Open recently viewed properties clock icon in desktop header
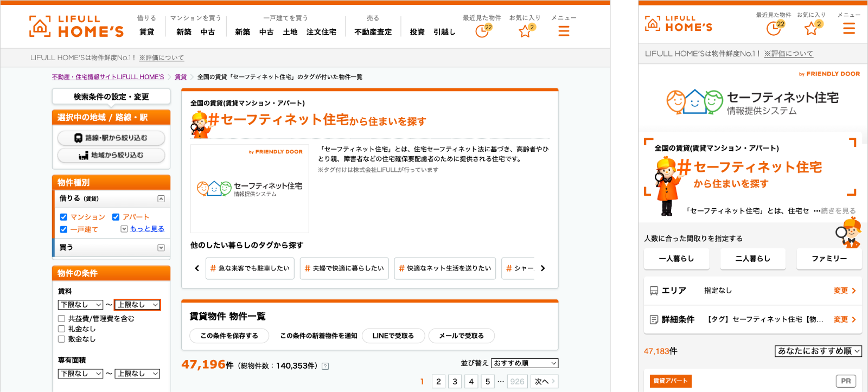 coord(482,31)
